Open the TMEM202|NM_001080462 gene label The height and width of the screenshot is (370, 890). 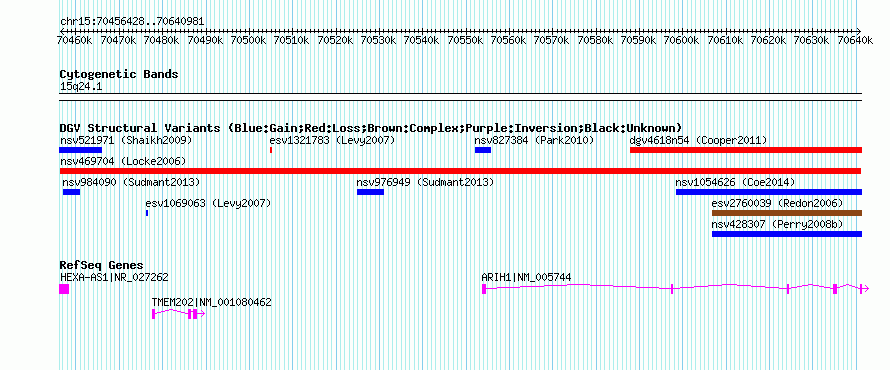211,302
